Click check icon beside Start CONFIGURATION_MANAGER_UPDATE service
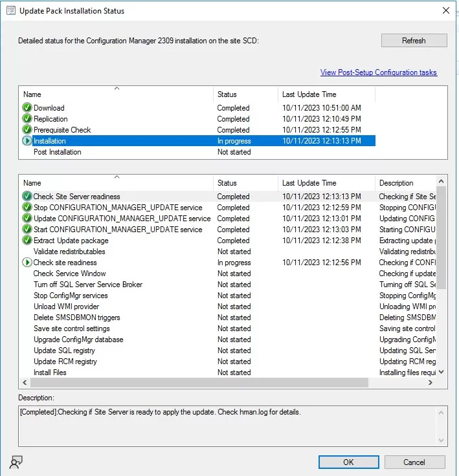This screenshot has width=459, height=476. (27, 229)
